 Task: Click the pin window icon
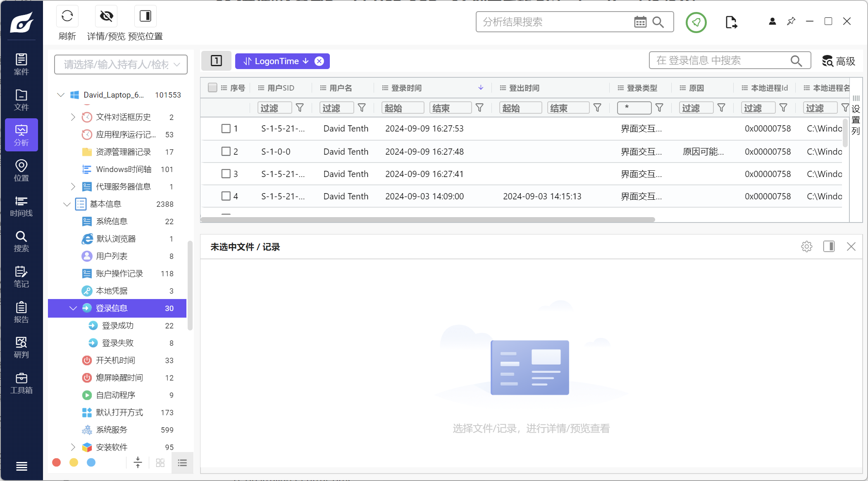point(791,21)
